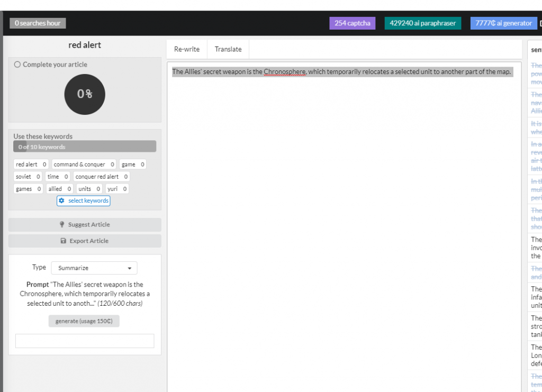The width and height of the screenshot is (542, 392).
Task: Switch to the Translate tab
Action: pos(228,49)
